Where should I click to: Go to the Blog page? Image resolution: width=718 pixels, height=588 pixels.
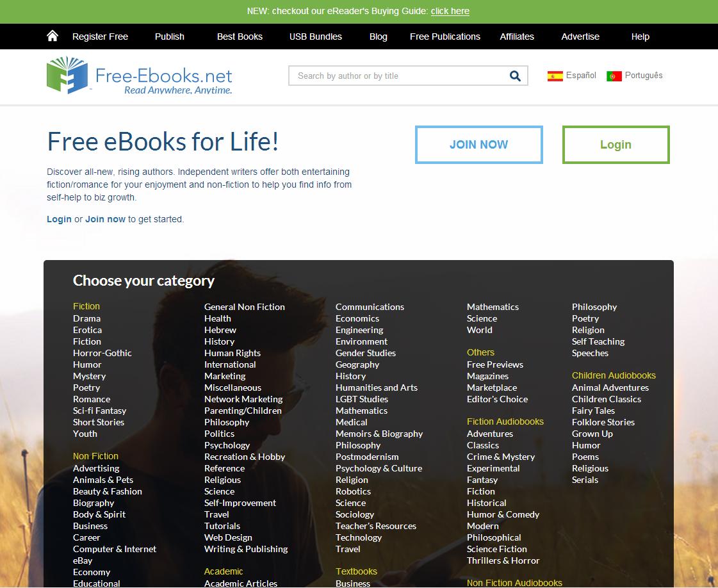tap(379, 37)
